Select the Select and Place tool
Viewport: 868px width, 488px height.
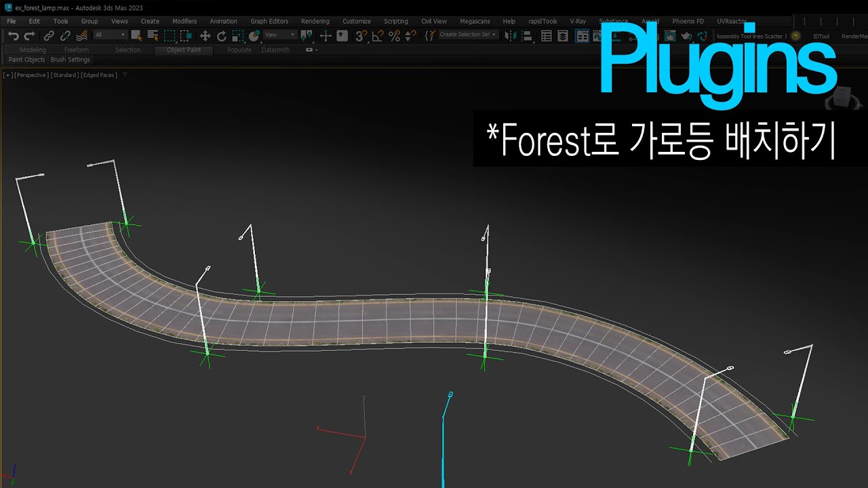[254, 35]
